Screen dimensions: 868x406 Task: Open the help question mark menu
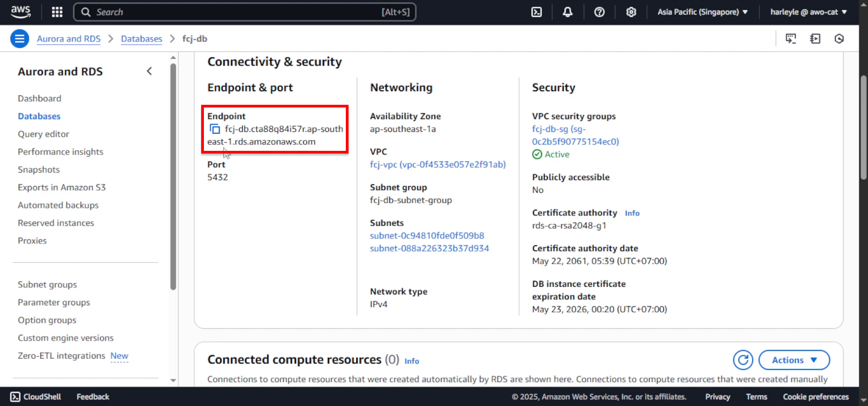[x=599, y=12]
